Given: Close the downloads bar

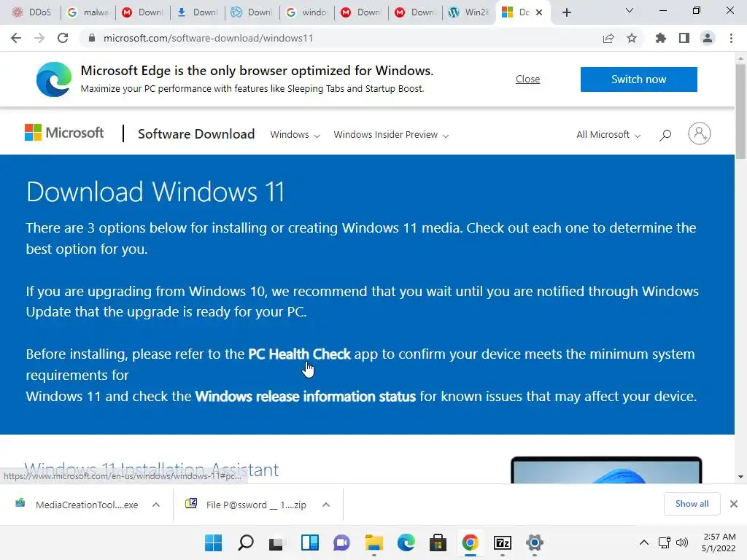Looking at the screenshot, I should click(734, 504).
